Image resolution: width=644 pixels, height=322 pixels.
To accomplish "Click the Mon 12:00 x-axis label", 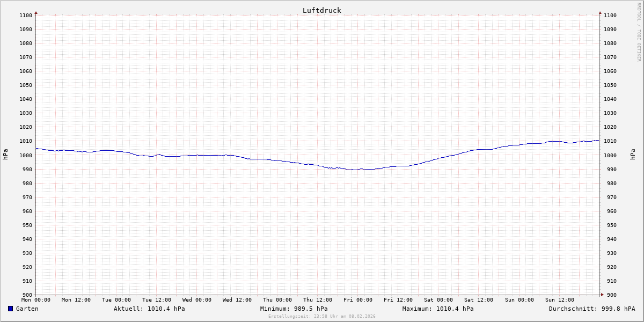I will click(76, 300).
